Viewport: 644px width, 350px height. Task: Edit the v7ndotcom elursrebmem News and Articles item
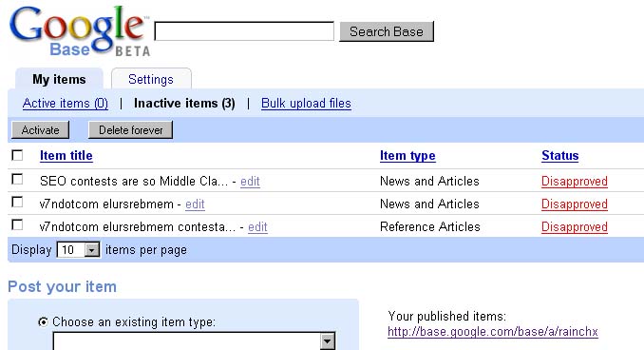(x=195, y=204)
